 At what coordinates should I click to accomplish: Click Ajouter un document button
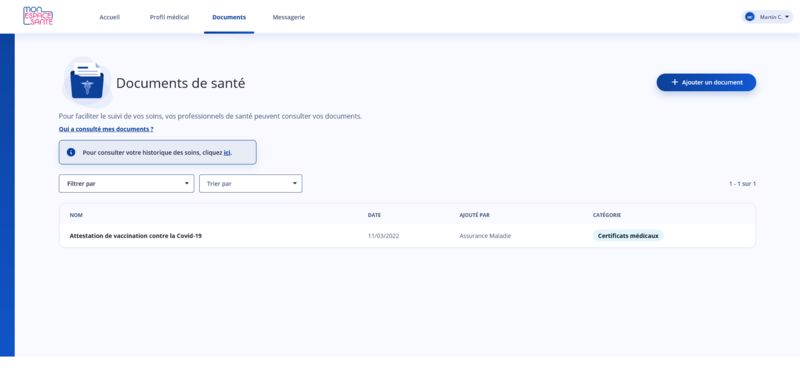coord(706,82)
